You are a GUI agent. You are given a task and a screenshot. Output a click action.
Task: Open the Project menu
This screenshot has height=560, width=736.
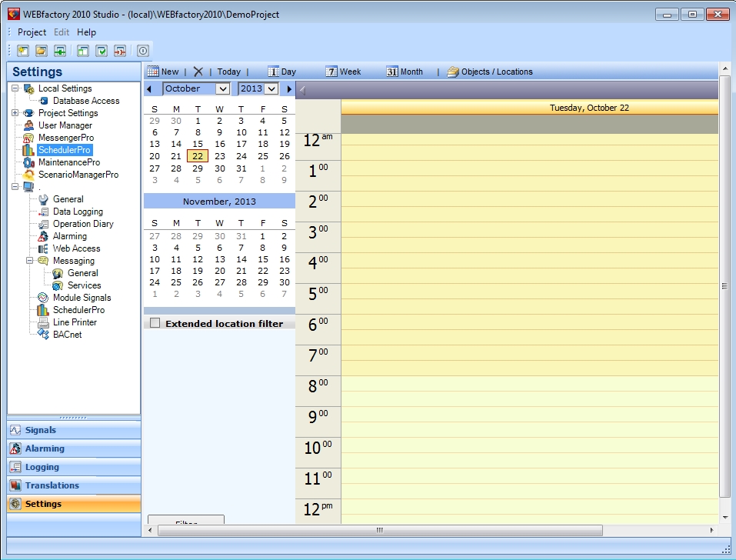coord(32,32)
